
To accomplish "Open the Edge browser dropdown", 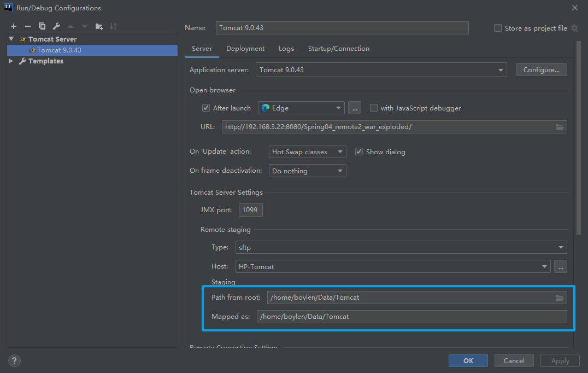I will pos(302,108).
